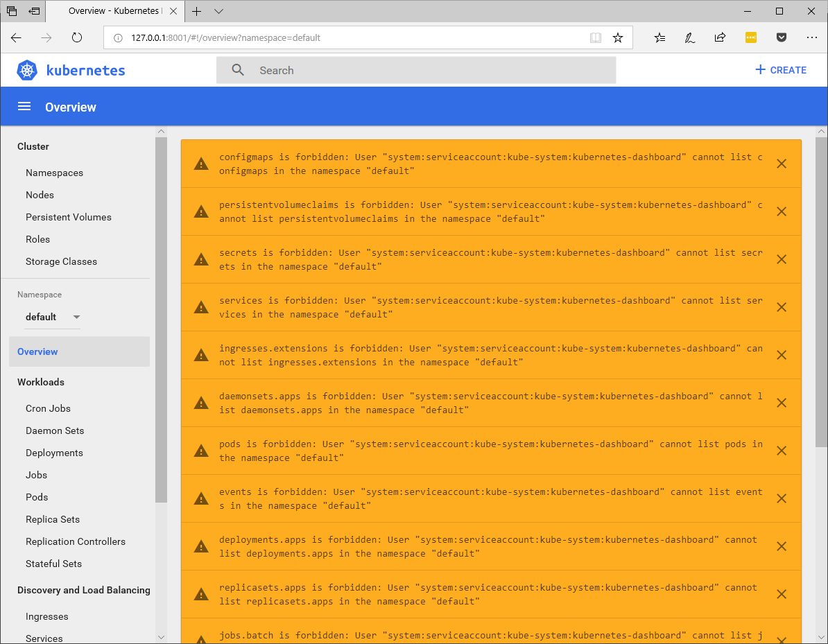Click the browser back arrow
This screenshot has width=828, height=644.
pyautogui.click(x=16, y=37)
